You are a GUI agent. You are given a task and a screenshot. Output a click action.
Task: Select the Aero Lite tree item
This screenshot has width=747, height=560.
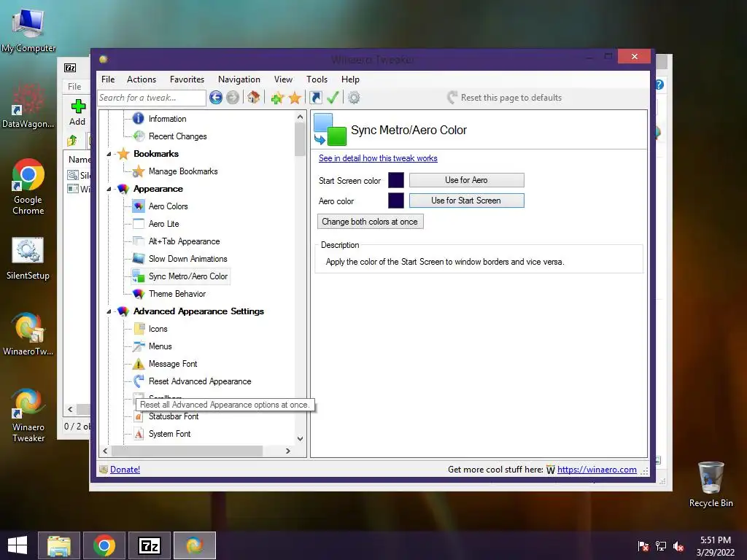coord(164,224)
